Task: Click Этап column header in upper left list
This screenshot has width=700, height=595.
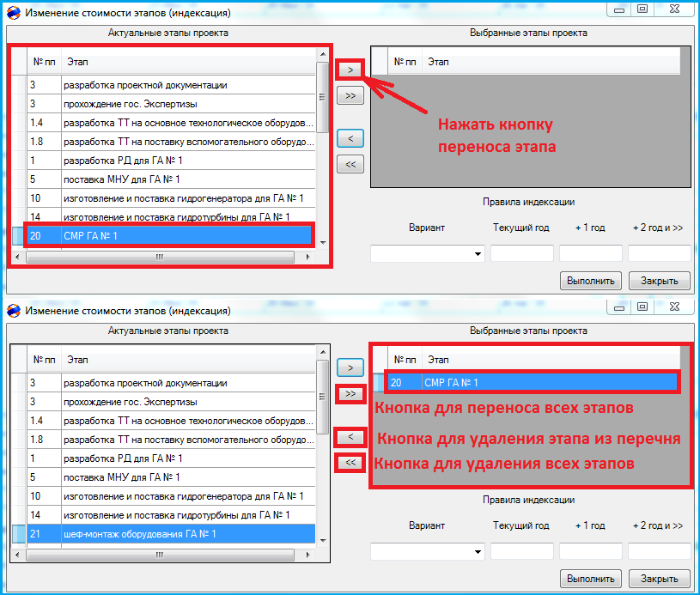Action: pos(188,62)
